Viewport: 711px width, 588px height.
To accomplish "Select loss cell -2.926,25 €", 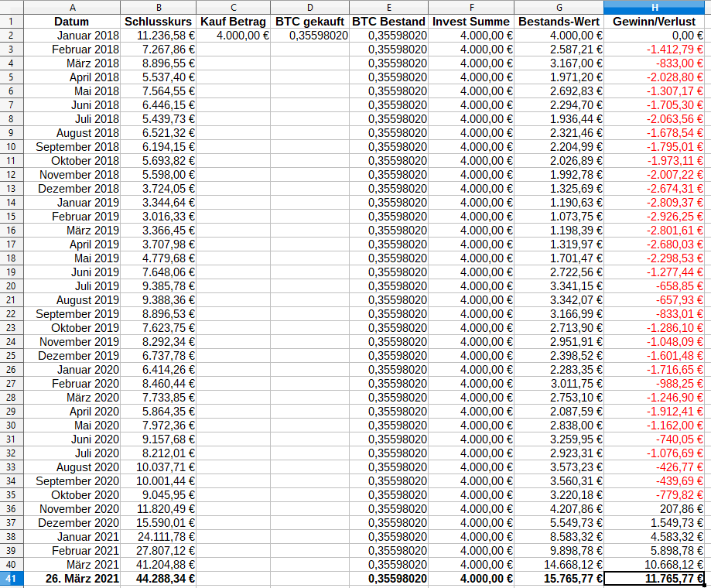I will [x=655, y=217].
